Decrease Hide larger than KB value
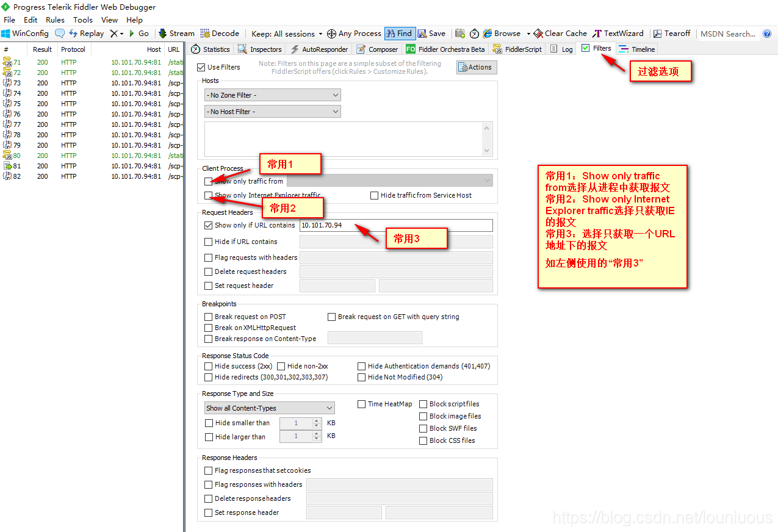The height and width of the screenshot is (532, 778). click(x=317, y=439)
